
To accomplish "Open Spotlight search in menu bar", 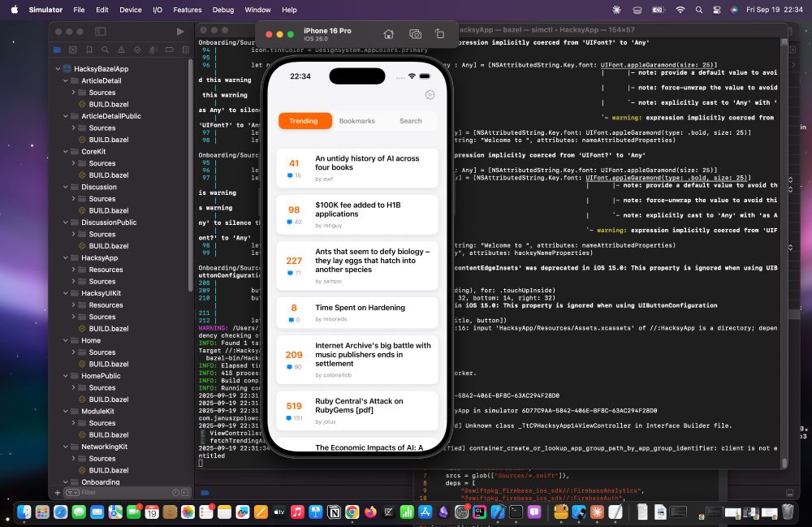I will (699, 10).
